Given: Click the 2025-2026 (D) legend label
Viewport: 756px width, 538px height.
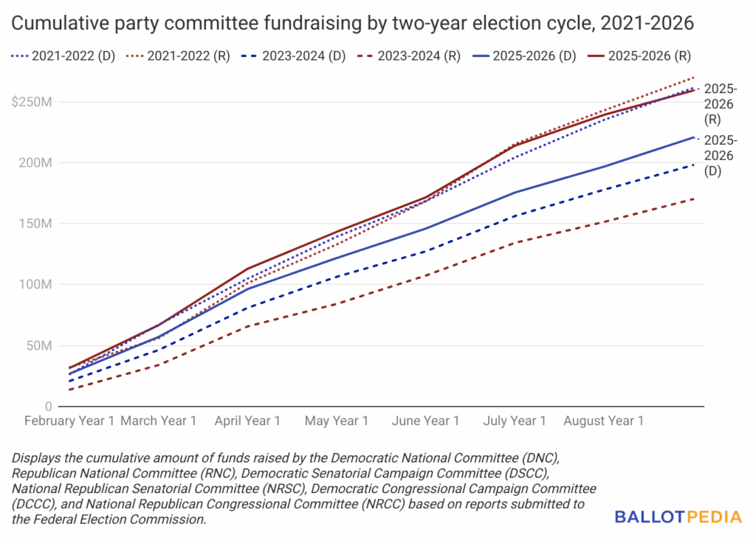Looking at the screenshot, I should point(533,56).
